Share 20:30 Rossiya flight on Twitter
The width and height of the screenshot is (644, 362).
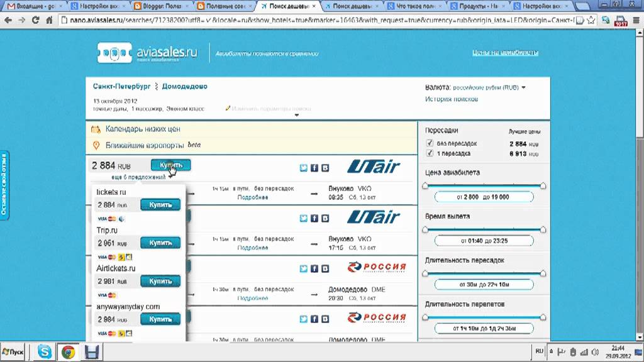tap(304, 269)
